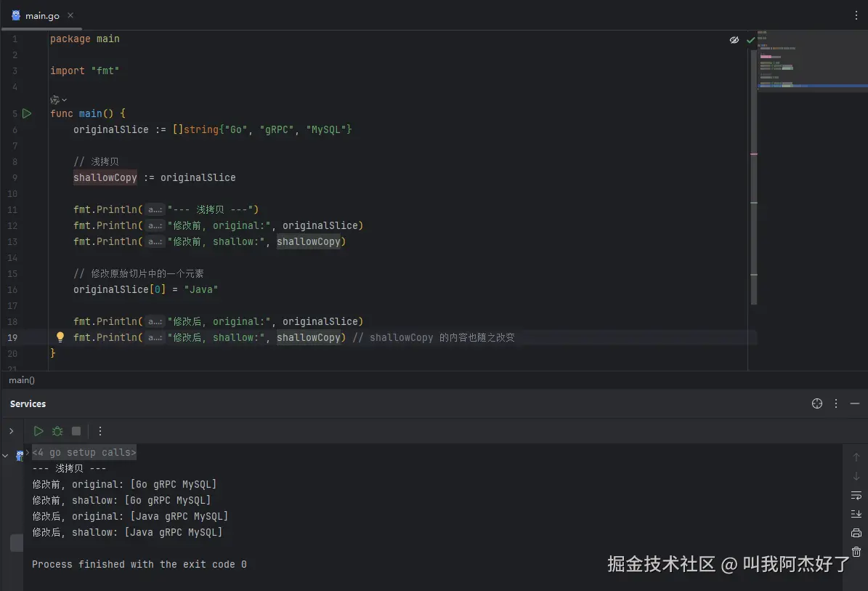
Task: Click the '修改前, shallow: [Go gRPC MySQL]' output line
Action: point(121,500)
